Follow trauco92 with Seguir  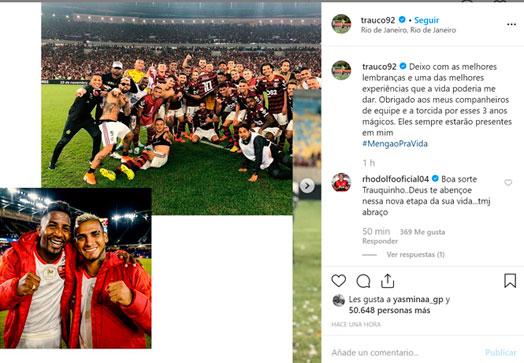point(426,20)
